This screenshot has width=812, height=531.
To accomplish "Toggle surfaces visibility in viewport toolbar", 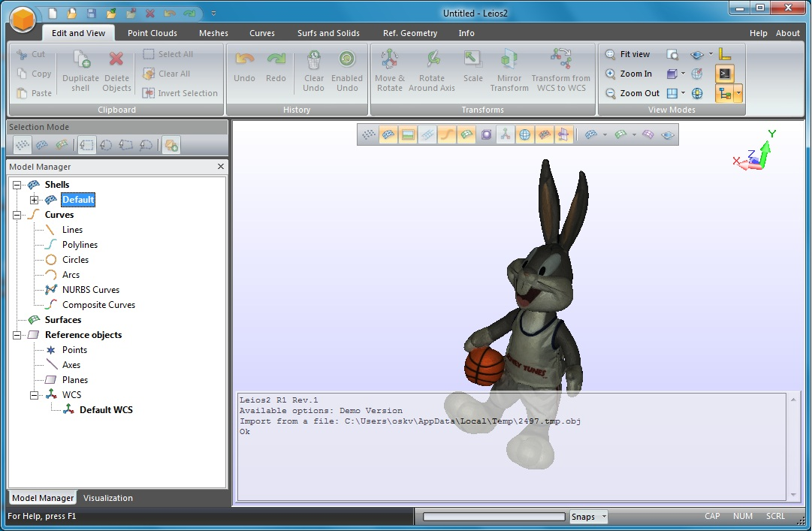I will (x=466, y=135).
